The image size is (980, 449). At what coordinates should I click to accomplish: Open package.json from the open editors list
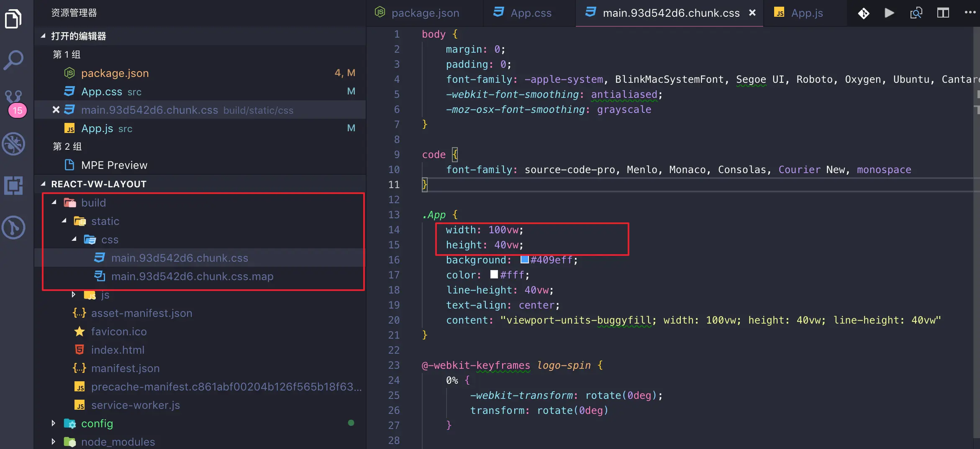200,73
